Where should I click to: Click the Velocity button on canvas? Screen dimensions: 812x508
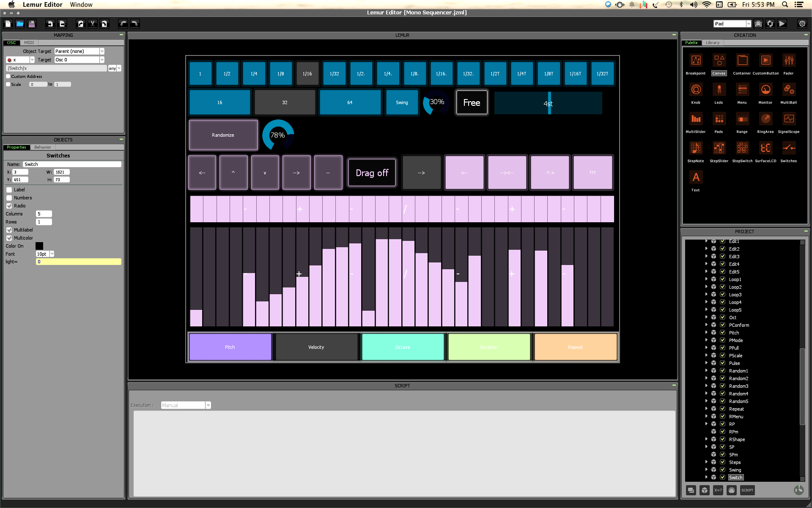click(x=316, y=347)
